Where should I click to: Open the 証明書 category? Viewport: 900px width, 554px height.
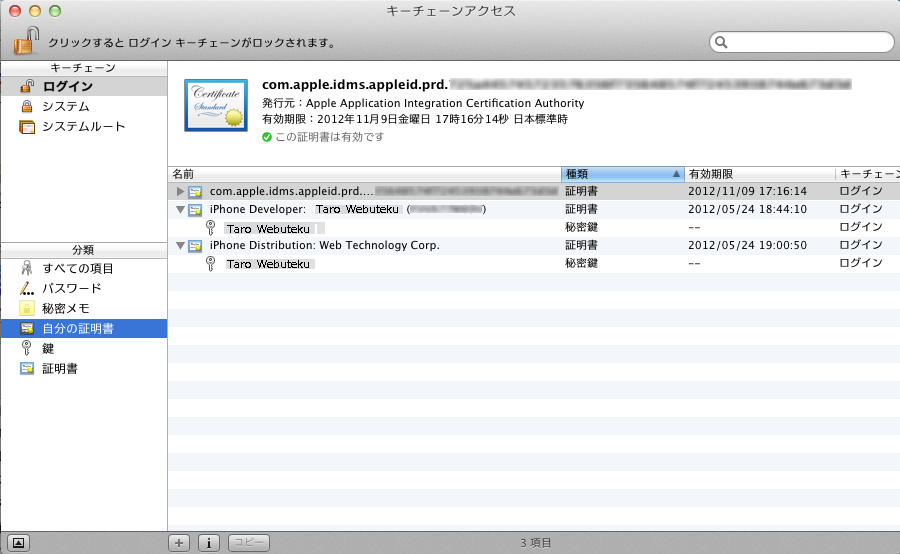click(x=84, y=369)
